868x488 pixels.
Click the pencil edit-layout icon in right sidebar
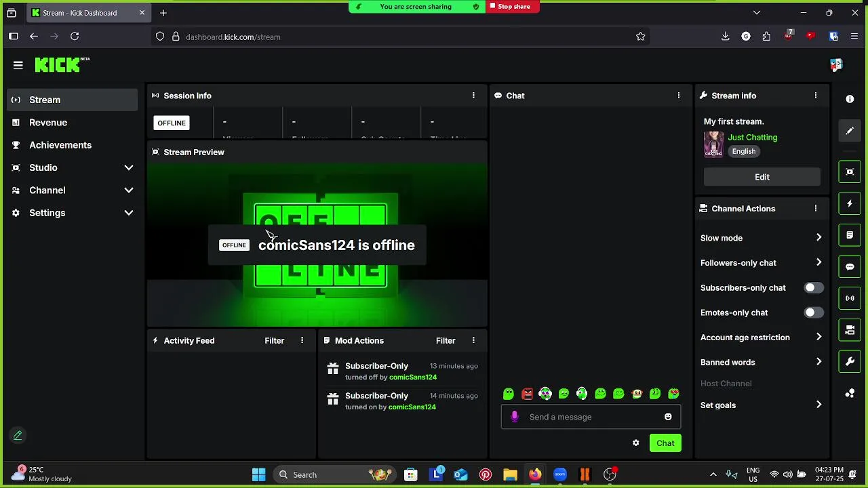pyautogui.click(x=850, y=131)
